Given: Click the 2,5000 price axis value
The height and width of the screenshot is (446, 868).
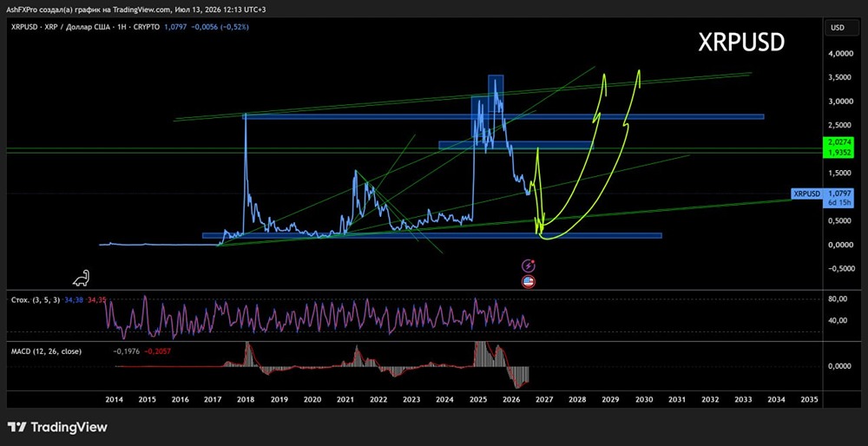Looking at the screenshot, I should point(839,126).
